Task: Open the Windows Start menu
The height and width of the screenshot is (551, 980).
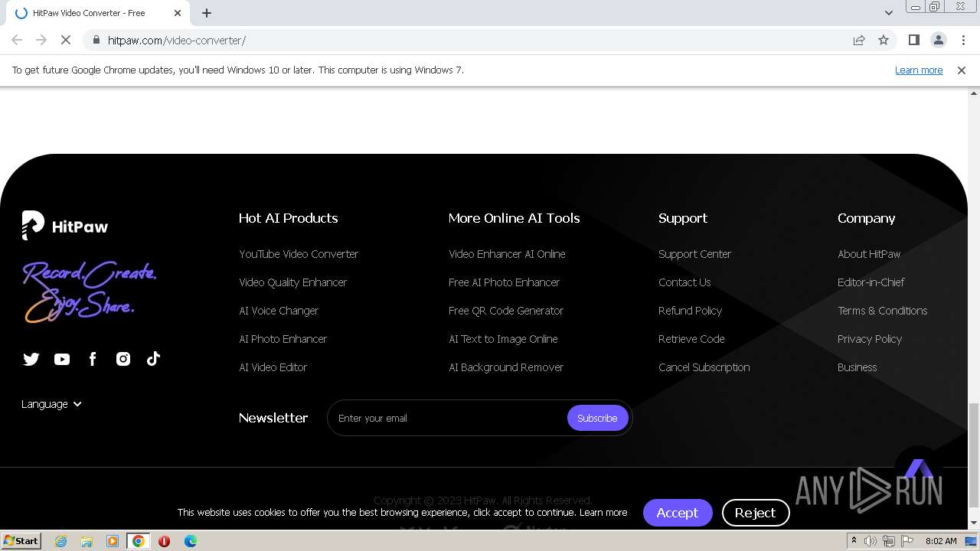Action: [21, 541]
